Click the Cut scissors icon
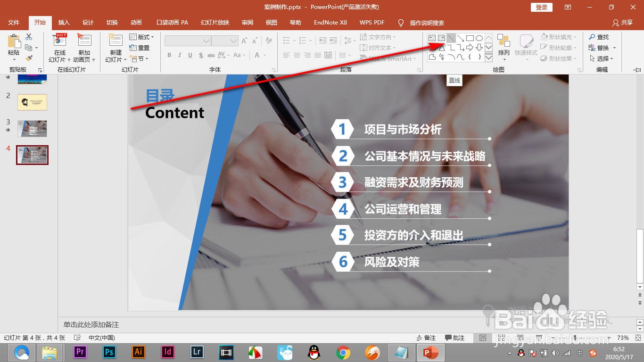644x362 pixels. (x=29, y=37)
